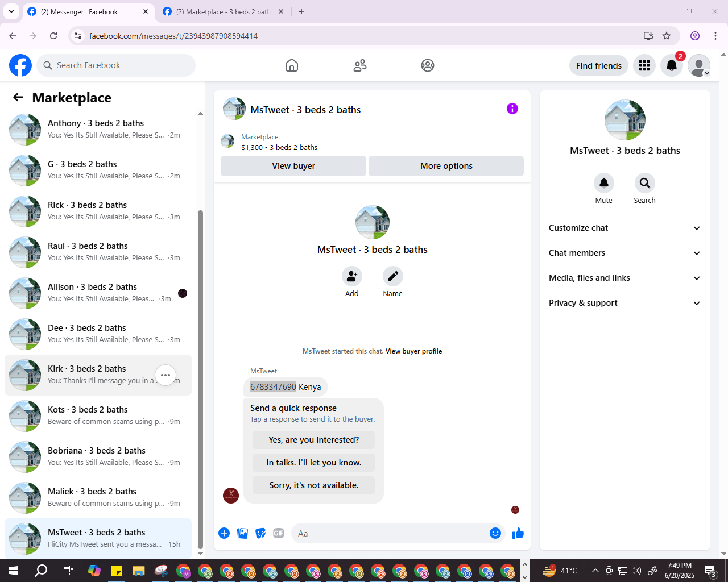Open Bobriana · 3 beds 2 baths chat
Image resolution: width=728 pixels, height=582 pixels.
point(98,456)
